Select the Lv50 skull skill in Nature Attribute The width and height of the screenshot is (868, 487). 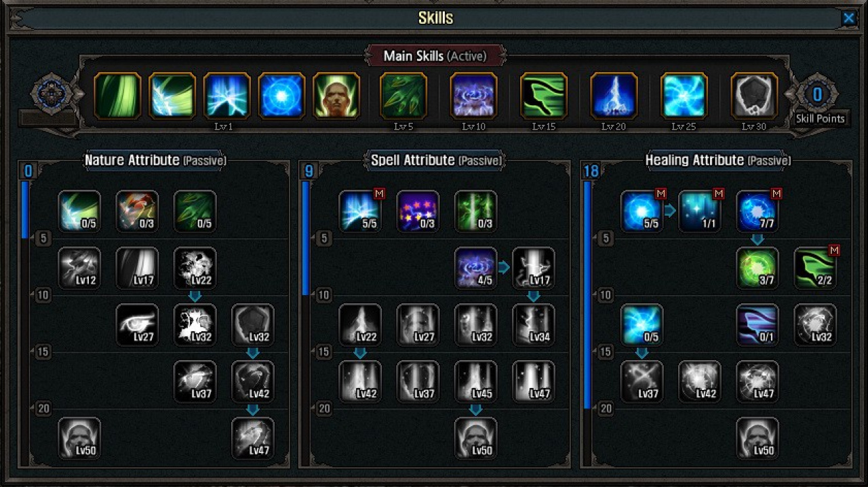coord(79,439)
